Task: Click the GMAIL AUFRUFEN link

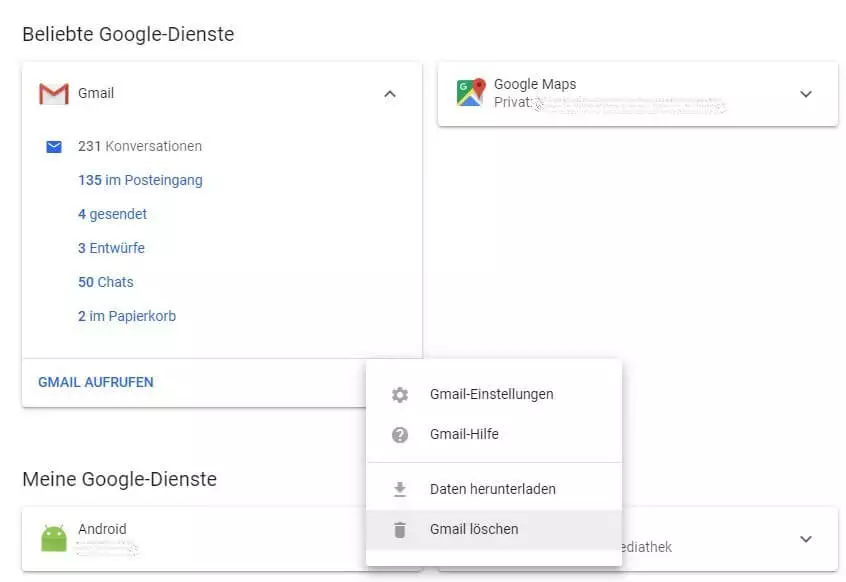Action: coord(95,382)
